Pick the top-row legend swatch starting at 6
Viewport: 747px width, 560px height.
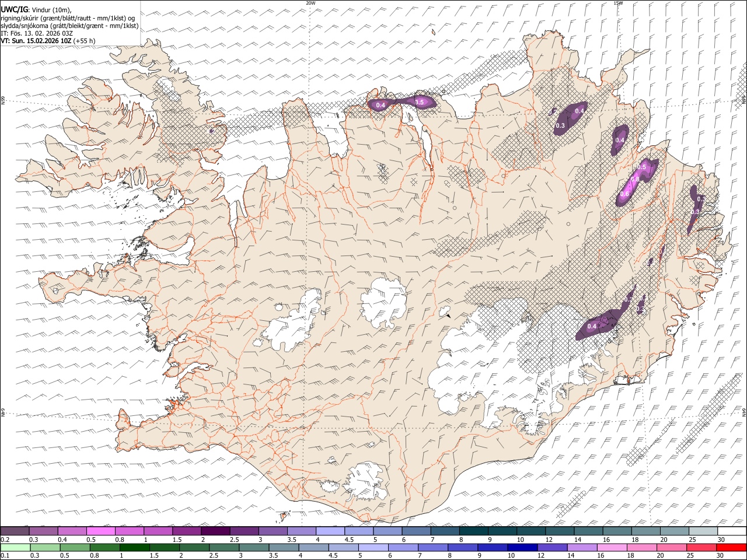[416, 531]
